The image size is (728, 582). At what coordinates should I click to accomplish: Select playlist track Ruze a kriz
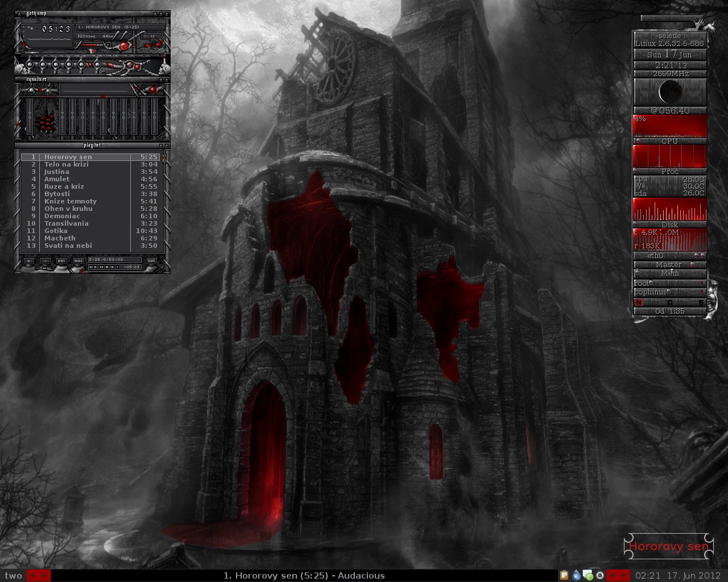pyautogui.click(x=91, y=186)
